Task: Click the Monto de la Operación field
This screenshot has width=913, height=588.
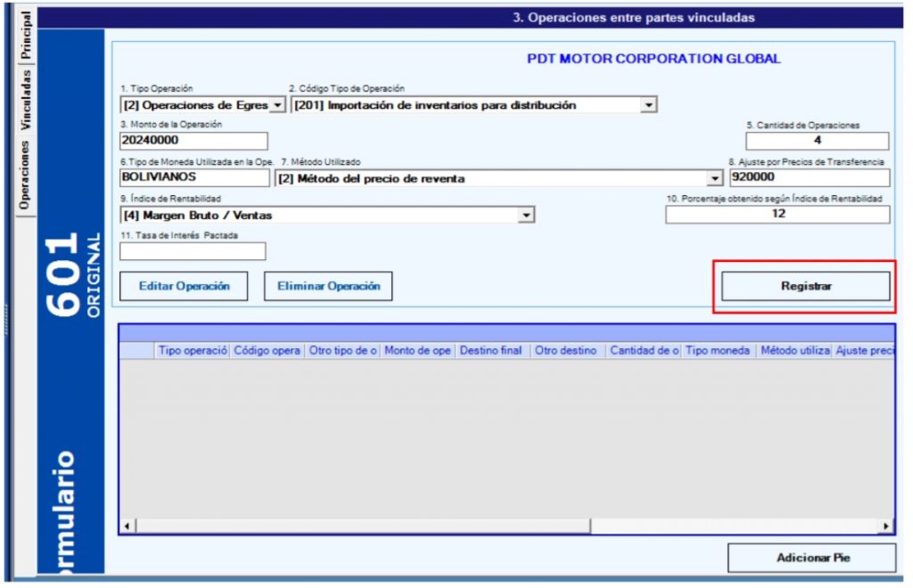Action: pos(193,141)
